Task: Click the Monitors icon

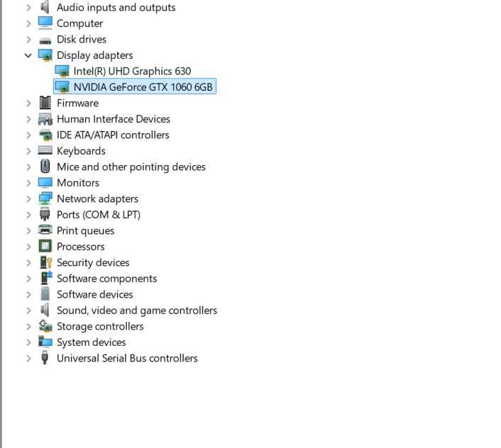Action: pos(45,182)
